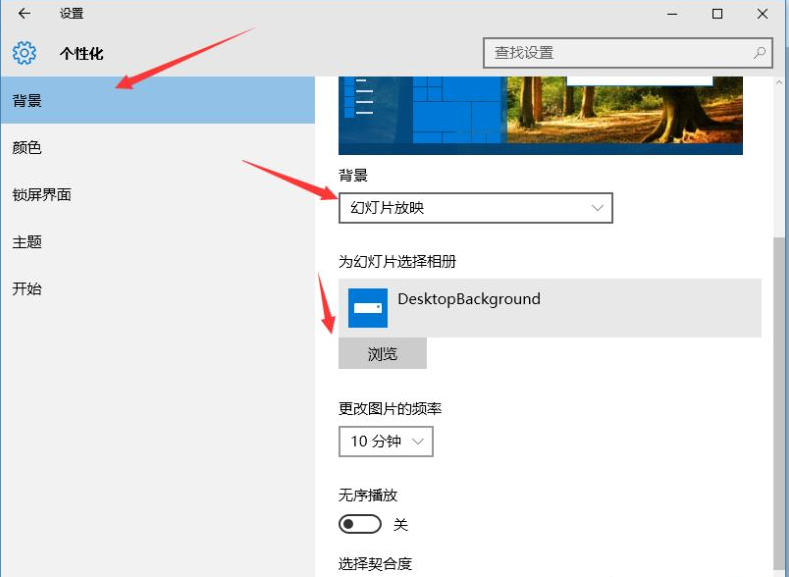The width and height of the screenshot is (789, 577).
Task: Click the vertical scrollbar thumb
Action: click(x=780, y=402)
